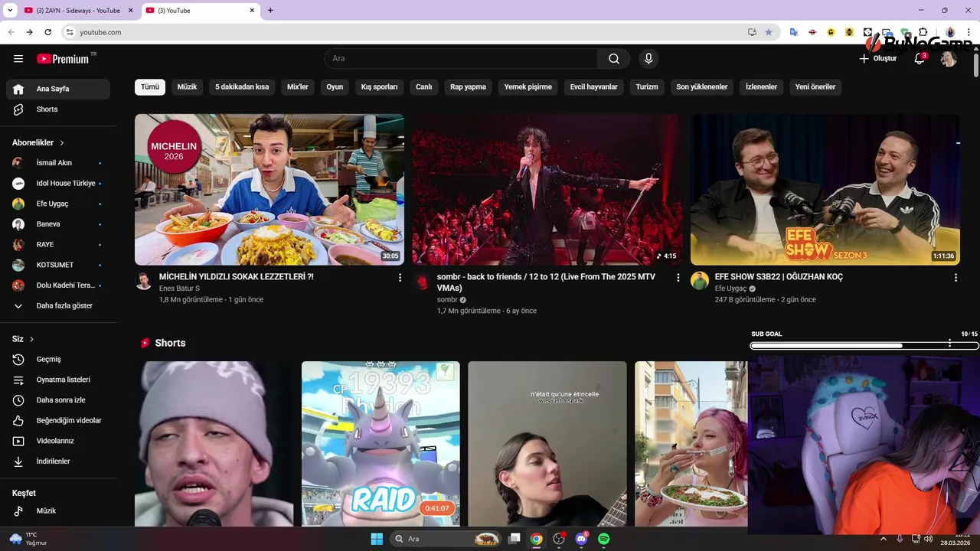Viewport: 980px width, 551px height.
Task: Open the RAID Pokémon short
Action: pos(381,444)
